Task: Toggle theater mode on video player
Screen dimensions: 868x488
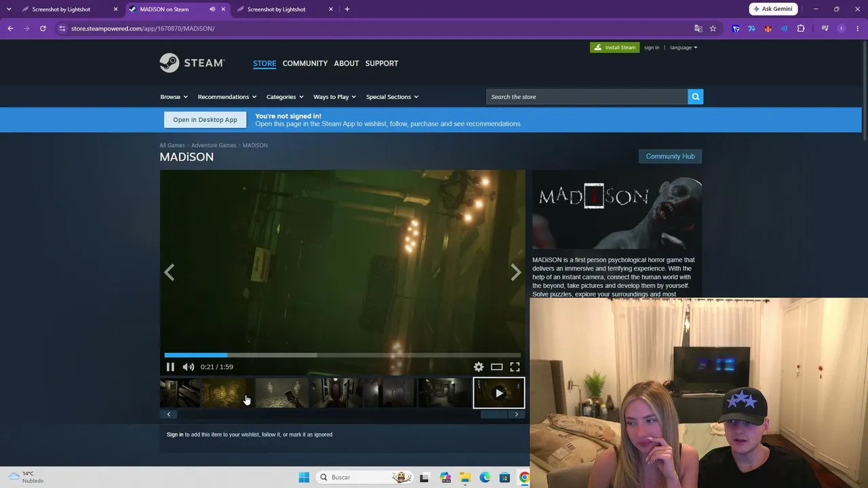Action: tap(497, 367)
